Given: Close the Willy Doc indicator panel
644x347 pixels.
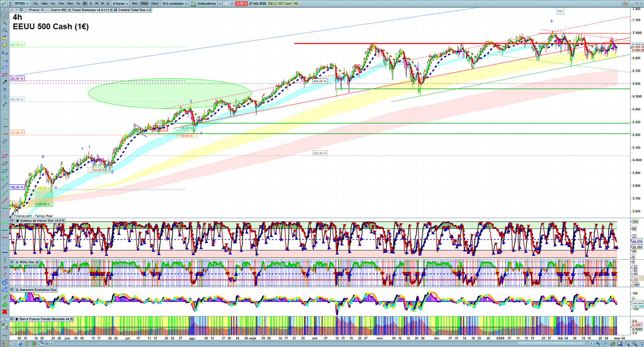Looking at the screenshot, I should [x=12, y=262].
